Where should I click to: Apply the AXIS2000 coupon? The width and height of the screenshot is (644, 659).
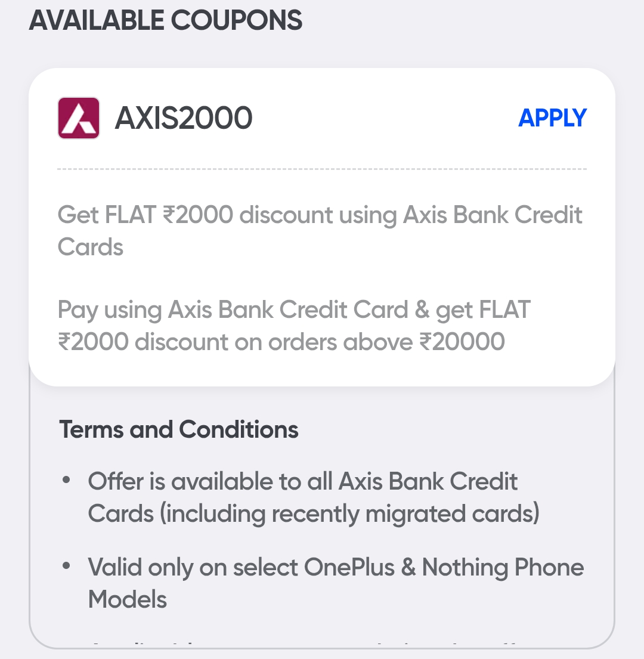[552, 118]
